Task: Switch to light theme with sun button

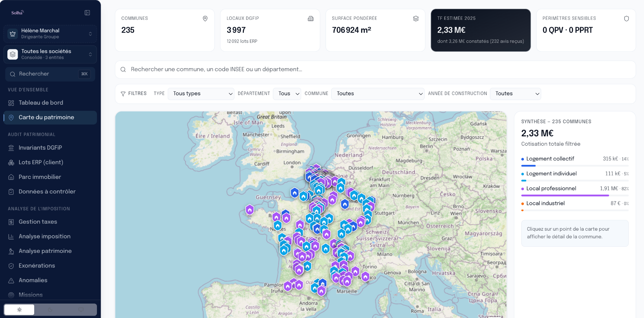Action: (19, 310)
